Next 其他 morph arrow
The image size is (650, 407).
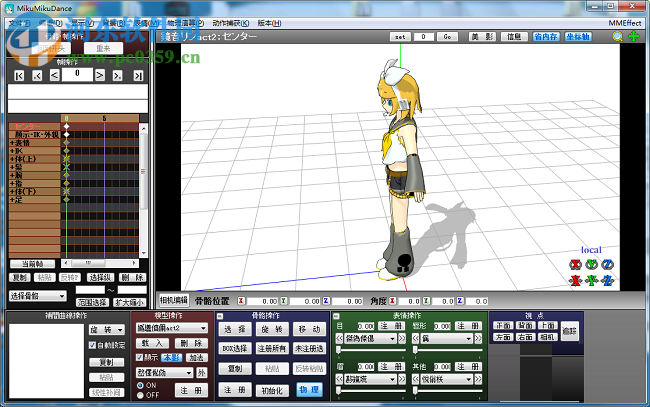tap(478, 379)
